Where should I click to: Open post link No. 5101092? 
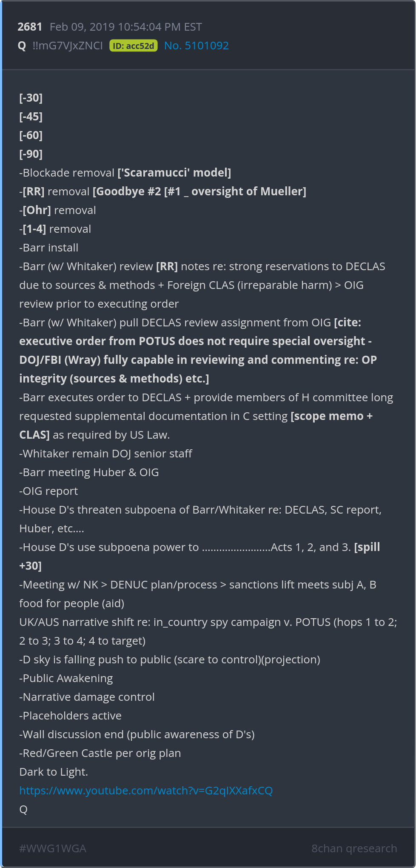pos(196,46)
